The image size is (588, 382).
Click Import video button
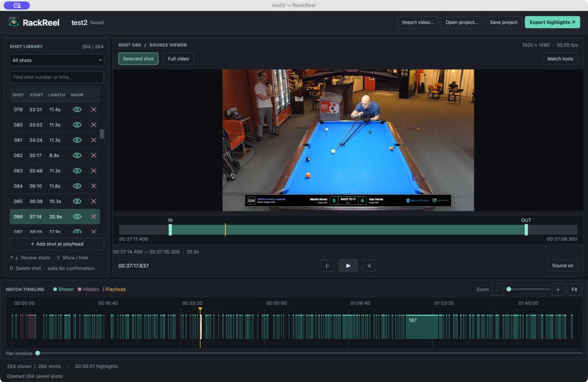click(x=418, y=22)
